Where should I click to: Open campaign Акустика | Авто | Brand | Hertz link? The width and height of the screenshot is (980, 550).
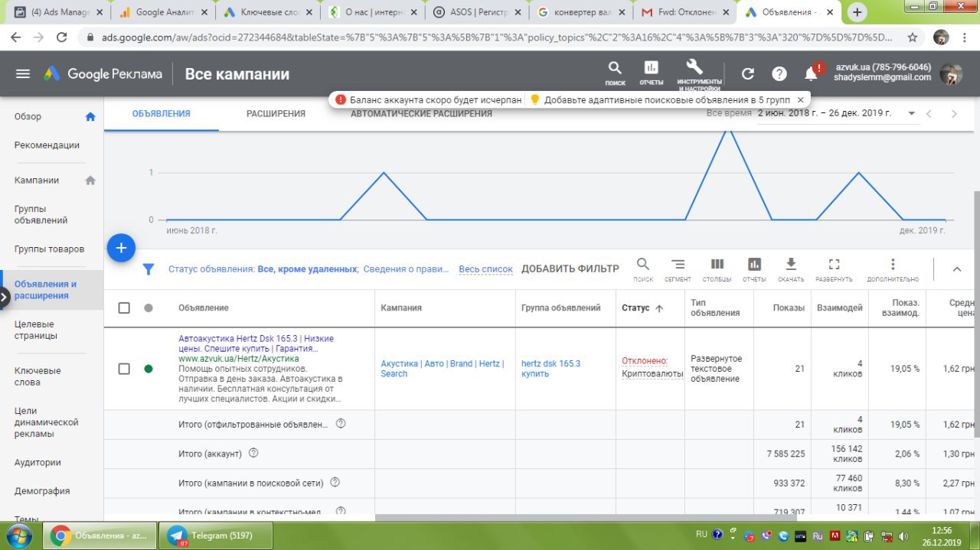(443, 369)
